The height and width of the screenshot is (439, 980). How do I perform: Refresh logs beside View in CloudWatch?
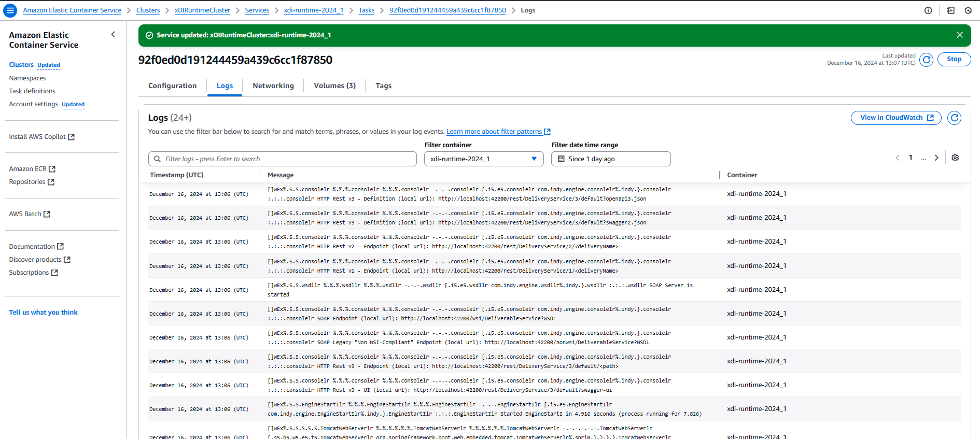point(954,118)
